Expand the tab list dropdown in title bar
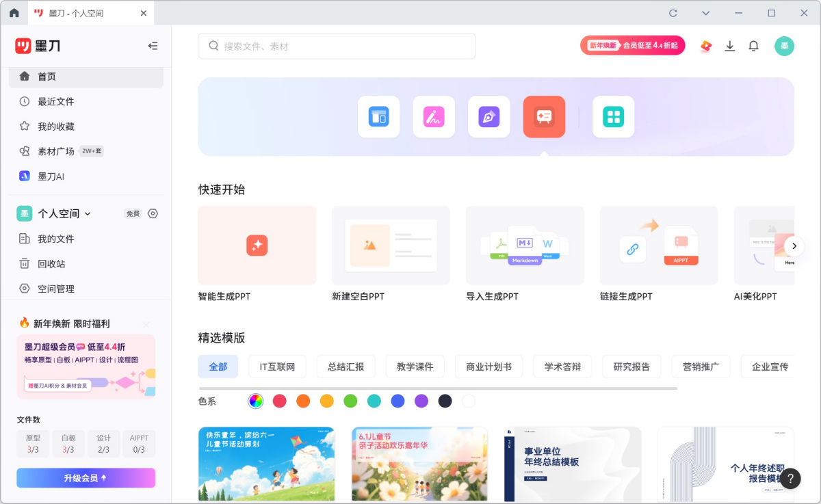 point(706,13)
